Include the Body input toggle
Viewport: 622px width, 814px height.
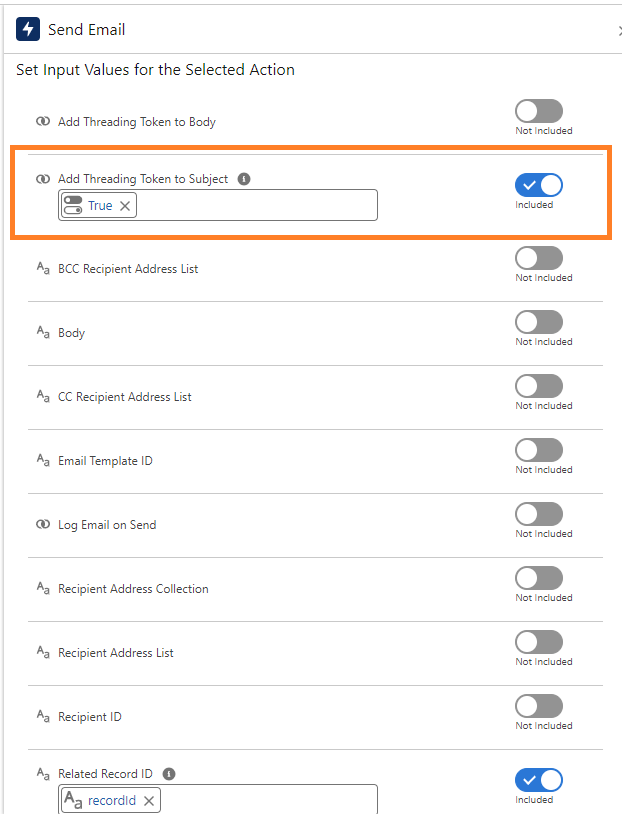[539, 322]
